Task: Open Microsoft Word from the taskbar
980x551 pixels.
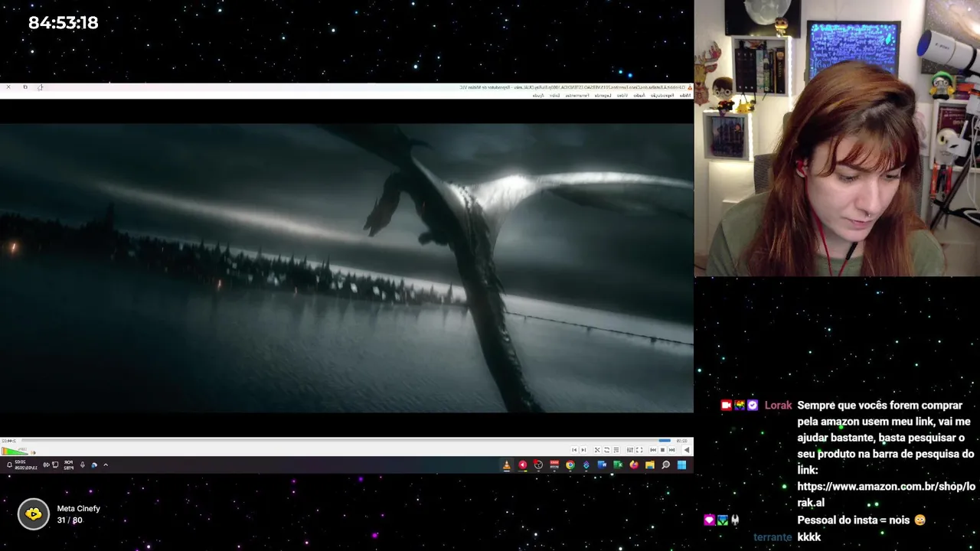Action: pos(603,465)
